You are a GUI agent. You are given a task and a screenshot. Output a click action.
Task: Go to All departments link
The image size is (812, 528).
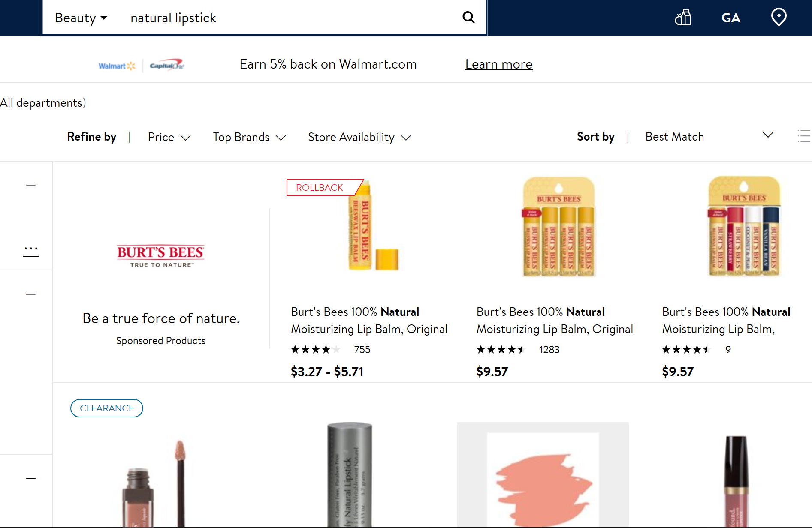[41, 103]
